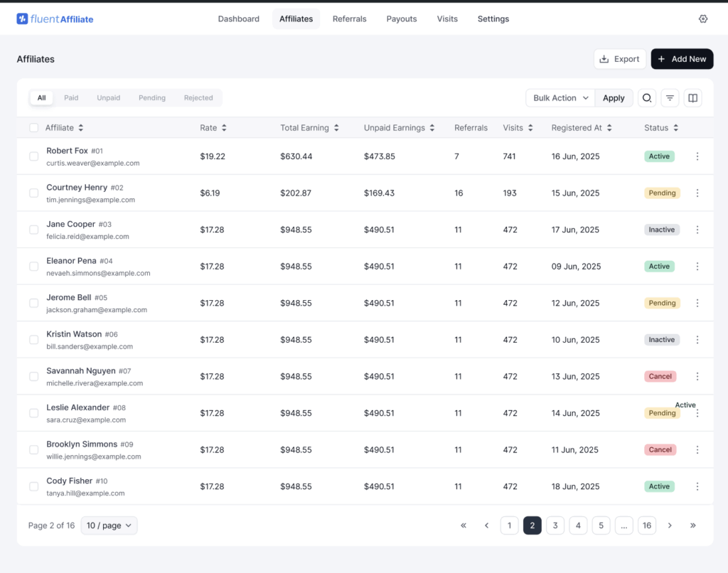Open the Payouts nav item
The width and height of the screenshot is (728, 573).
click(x=402, y=19)
